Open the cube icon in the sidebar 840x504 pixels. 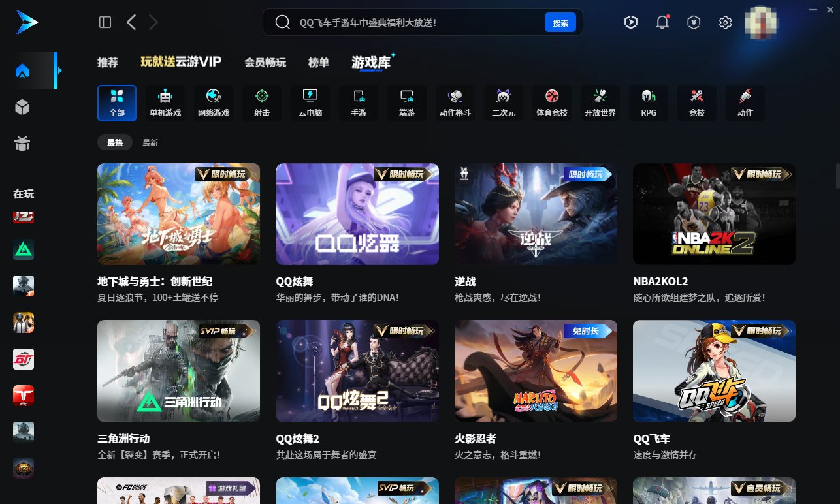pos(23,107)
